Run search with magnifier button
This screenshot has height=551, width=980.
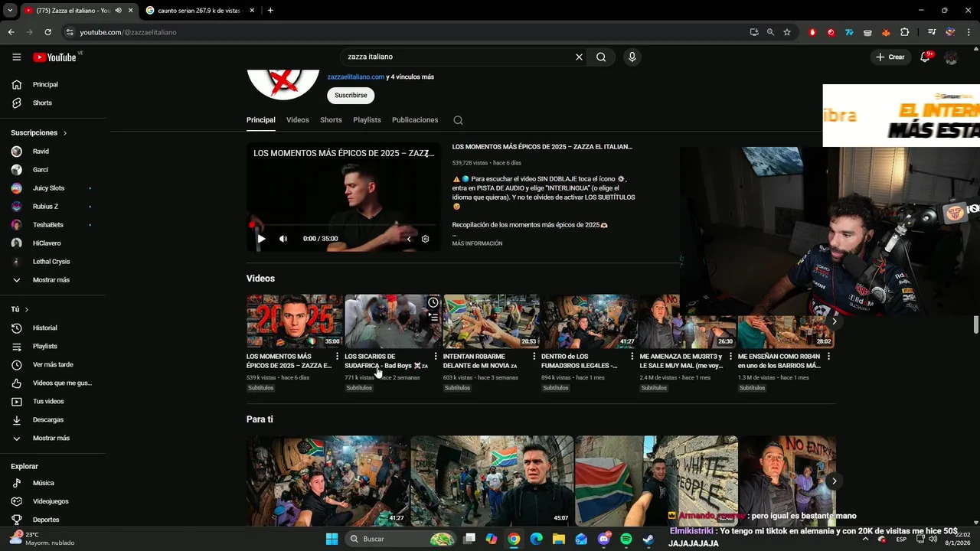point(601,57)
